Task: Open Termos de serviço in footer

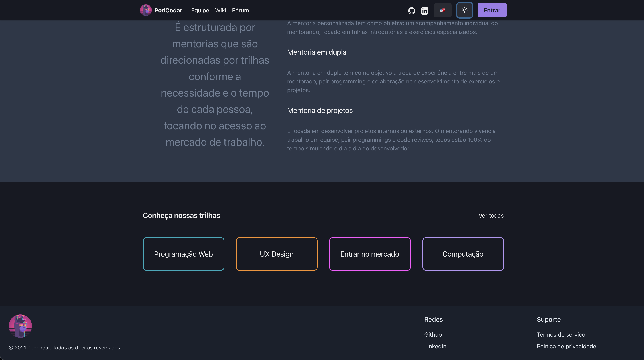Action: [561, 335]
